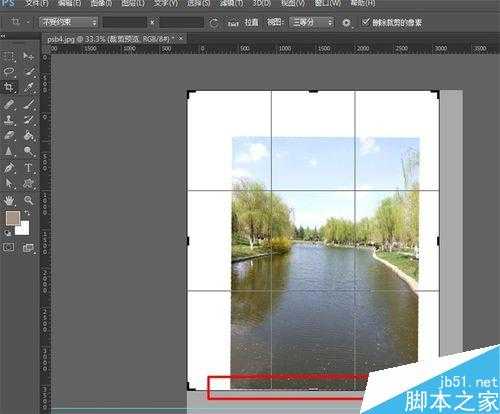Open the crop ratio preset dropdown
500x414 pixels.
pyautogui.click(x=68, y=22)
